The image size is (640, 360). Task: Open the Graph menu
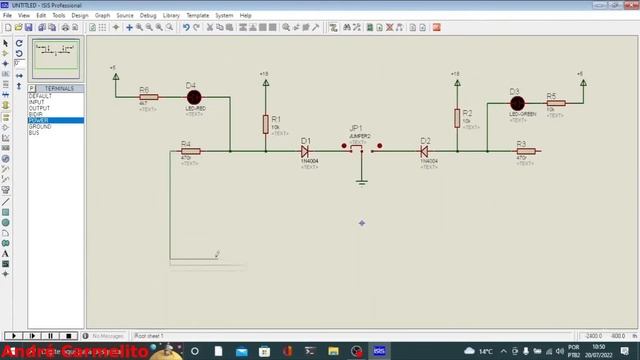coord(102,15)
